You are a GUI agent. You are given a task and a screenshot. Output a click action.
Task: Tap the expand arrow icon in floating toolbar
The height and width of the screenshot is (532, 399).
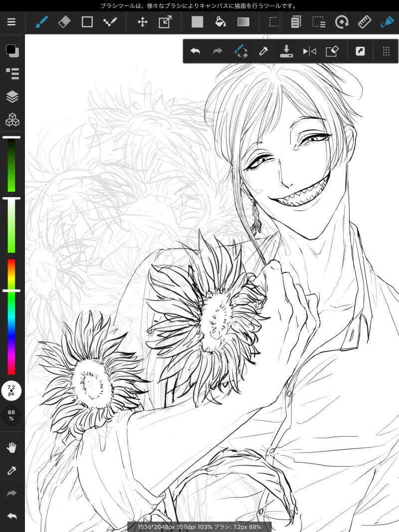(360, 51)
